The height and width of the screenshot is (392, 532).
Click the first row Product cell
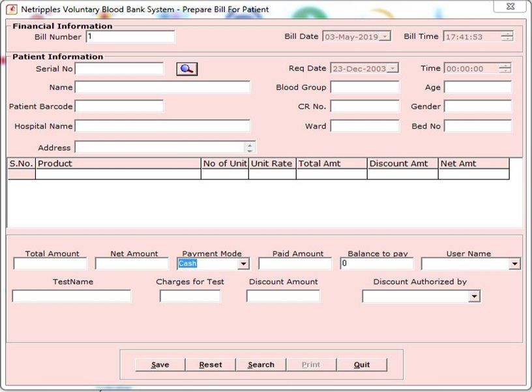[118, 174]
